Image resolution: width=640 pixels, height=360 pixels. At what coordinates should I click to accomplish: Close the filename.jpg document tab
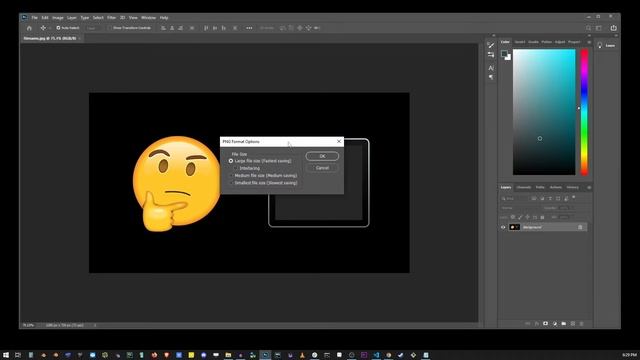pos(80,38)
